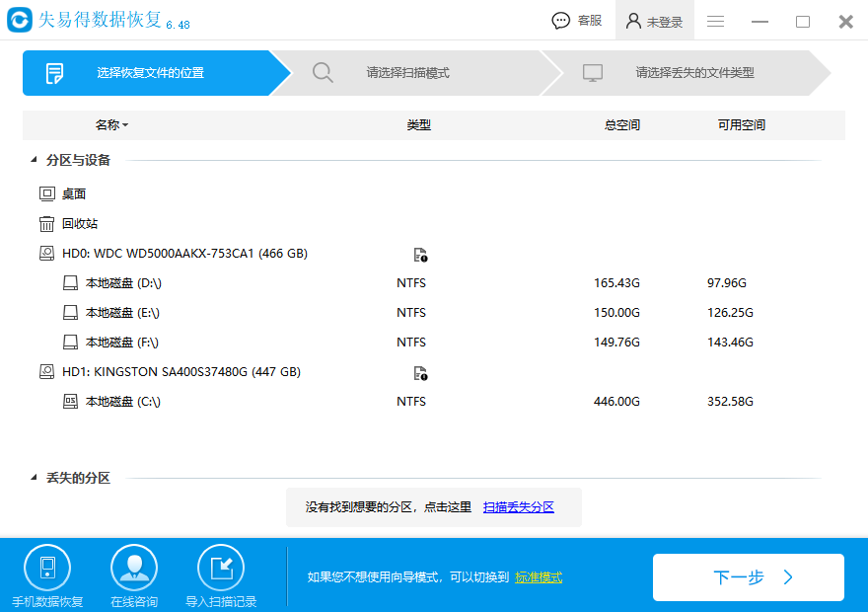Click 446.00G total space value
Image resolution: width=868 pixels, height=612 pixels.
tap(616, 402)
